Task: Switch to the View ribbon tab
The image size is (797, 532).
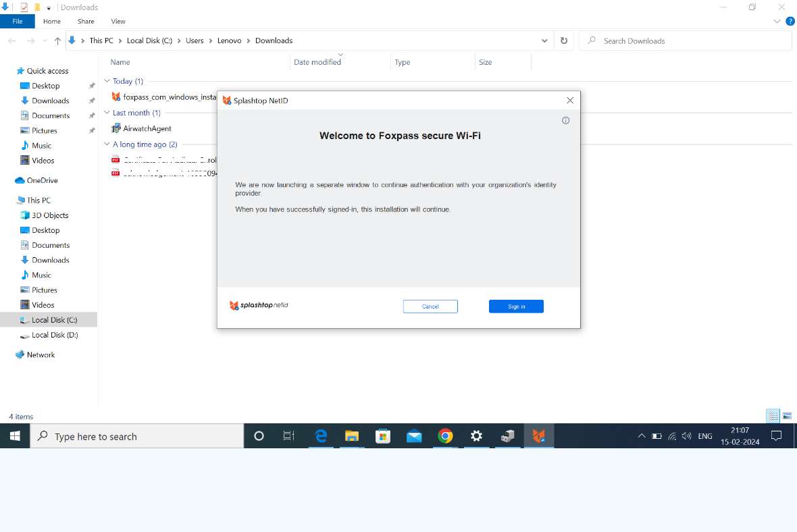Action: [x=118, y=21]
